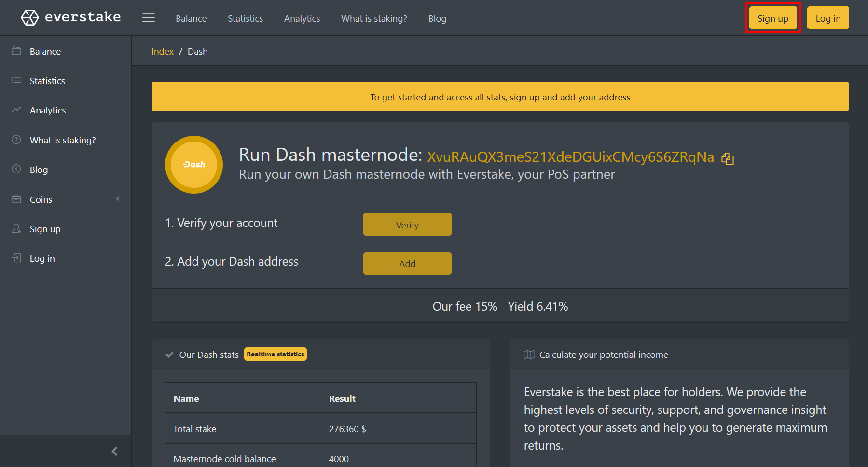Select Blog text in the sidebar
Image resolution: width=868 pixels, height=467 pixels.
pyautogui.click(x=39, y=170)
